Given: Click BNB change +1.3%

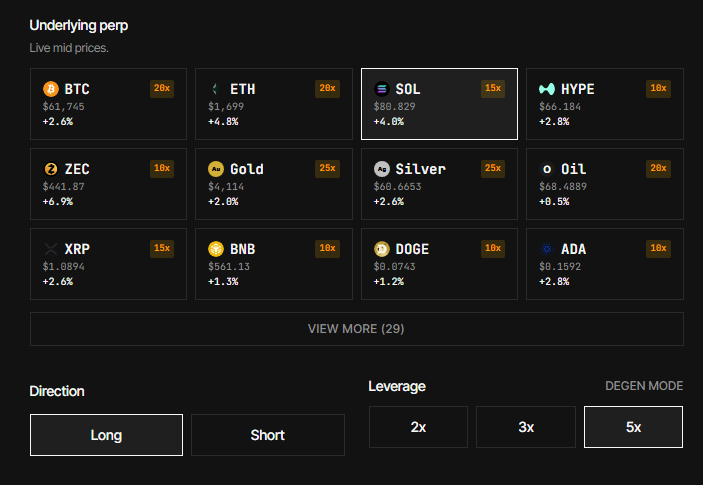Looking at the screenshot, I should click(223, 281).
